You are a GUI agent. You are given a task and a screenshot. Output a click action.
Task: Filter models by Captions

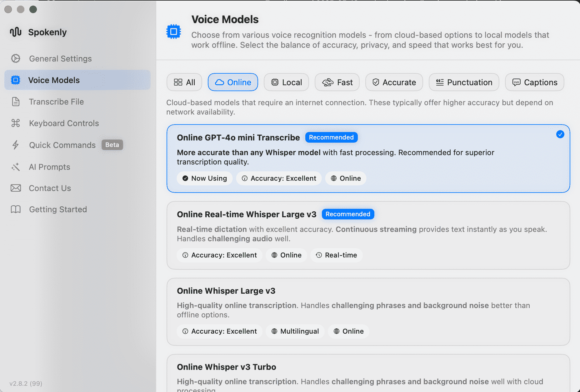coord(535,82)
